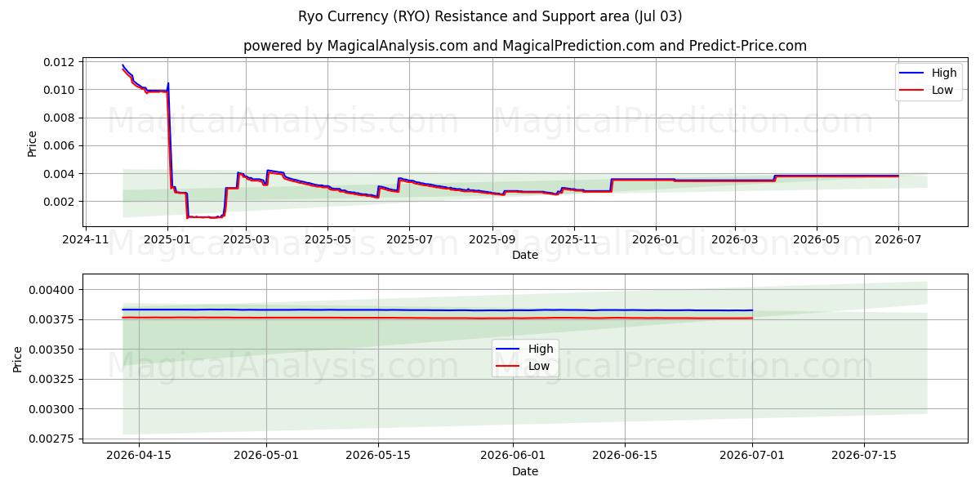Click the bottom chart date tick '2026-05-01'
The width and height of the screenshot is (980, 490).
pos(267,457)
